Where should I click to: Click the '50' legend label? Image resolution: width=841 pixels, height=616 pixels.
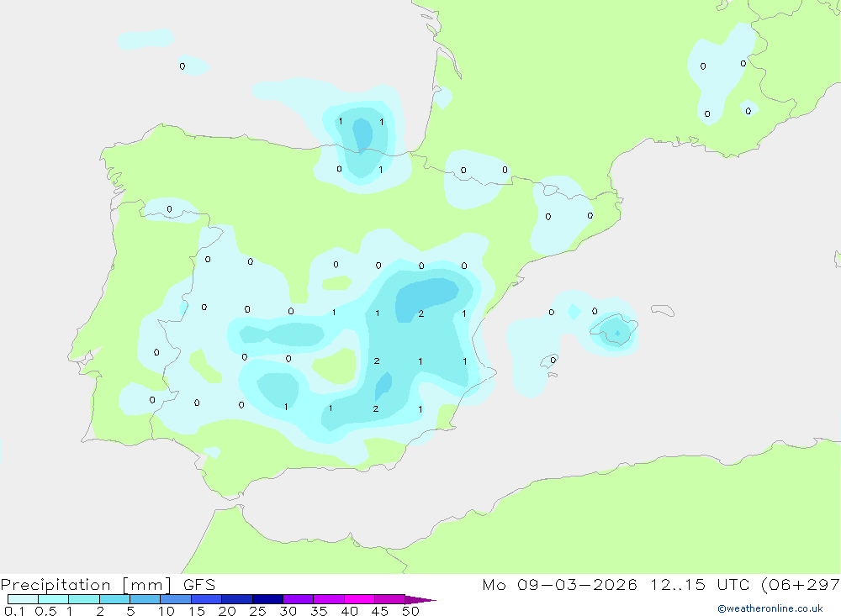(x=410, y=611)
